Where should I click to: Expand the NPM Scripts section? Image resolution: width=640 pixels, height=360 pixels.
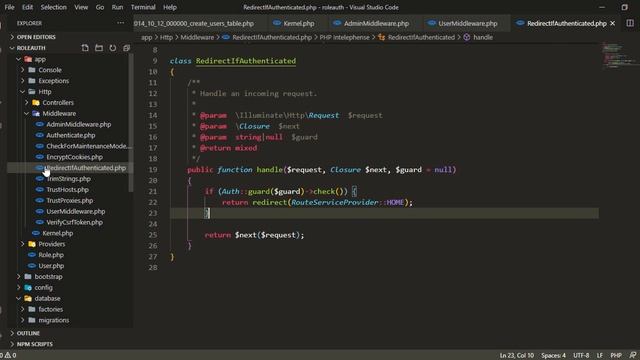coord(34,344)
